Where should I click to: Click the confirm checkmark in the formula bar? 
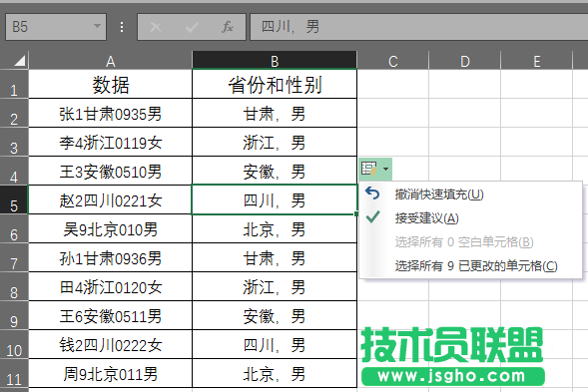[192, 27]
